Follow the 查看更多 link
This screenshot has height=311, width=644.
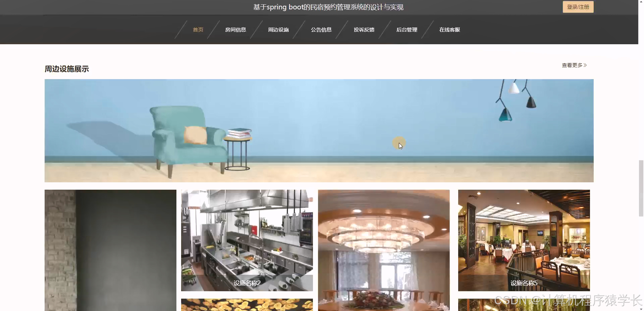[x=572, y=65]
